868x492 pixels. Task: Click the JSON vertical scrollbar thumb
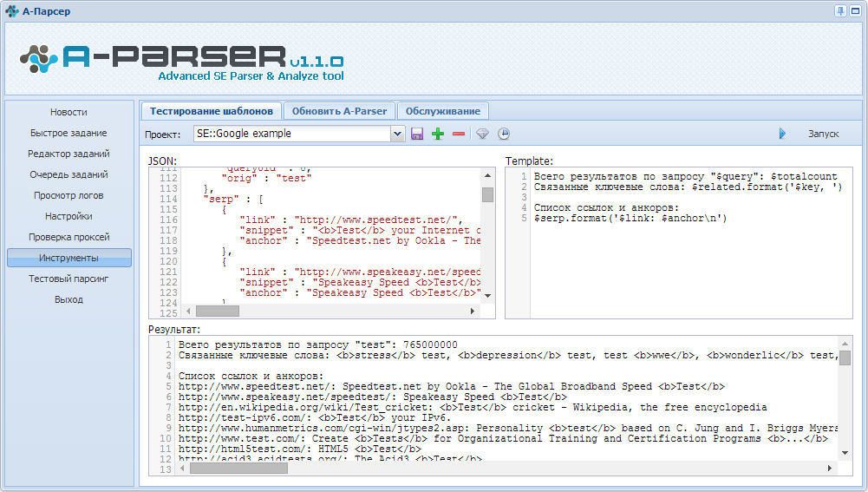click(487, 195)
